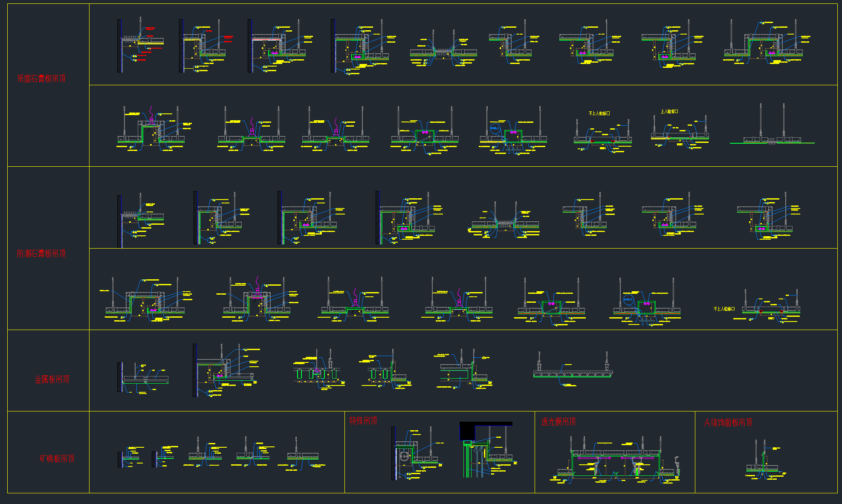Click 不上人检修口 label in 纸面石膏板吊顶 section

tap(599, 113)
